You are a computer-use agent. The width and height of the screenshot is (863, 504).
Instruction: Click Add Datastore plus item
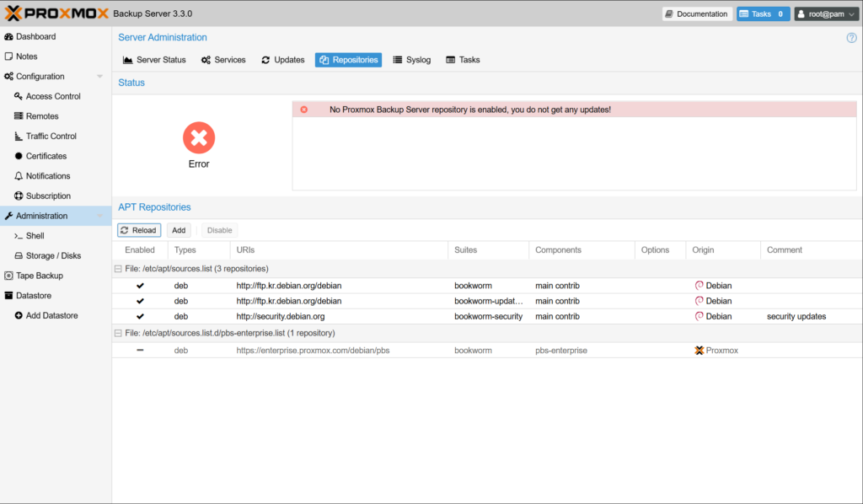(x=51, y=315)
